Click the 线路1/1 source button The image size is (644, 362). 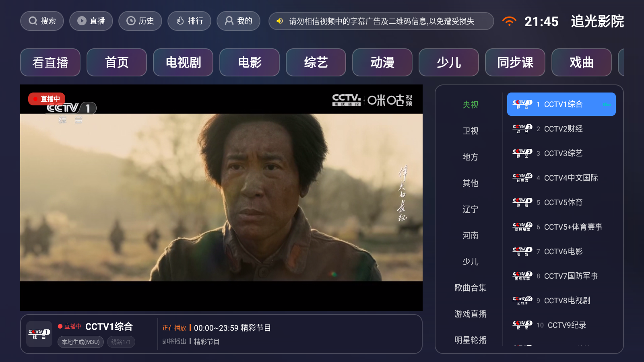coord(121,342)
